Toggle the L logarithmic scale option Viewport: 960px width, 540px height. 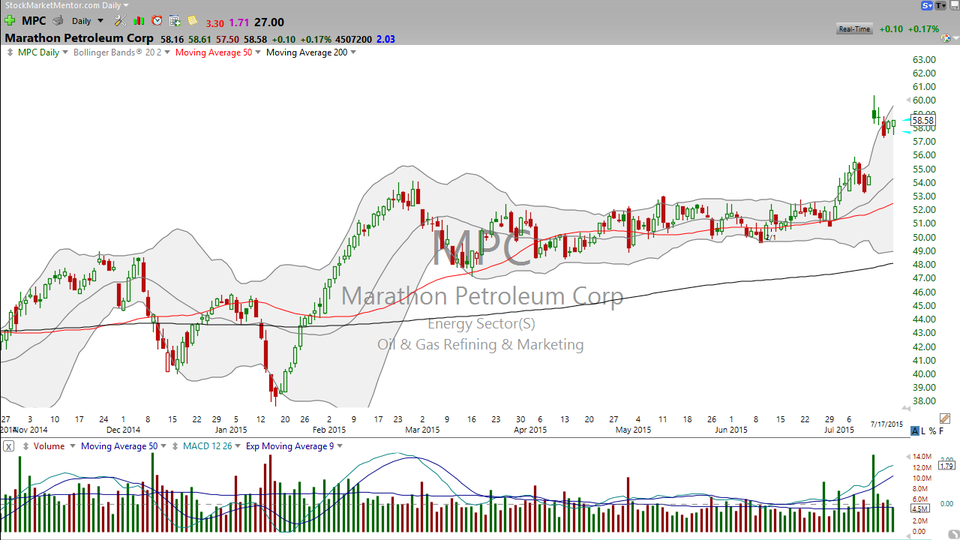point(923,431)
